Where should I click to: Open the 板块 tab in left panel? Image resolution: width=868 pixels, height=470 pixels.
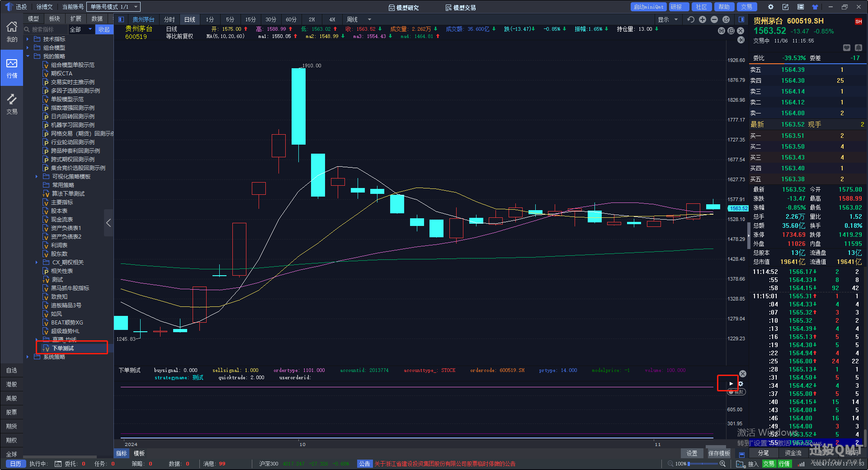click(x=55, y=19)
